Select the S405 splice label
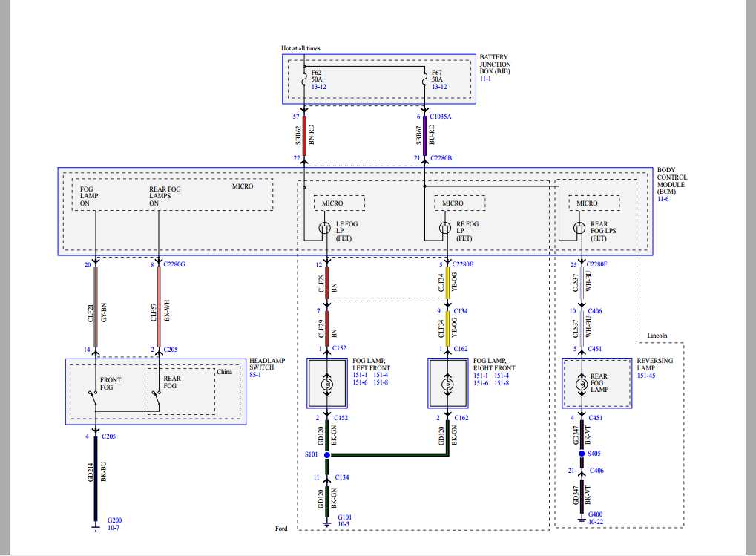756x556 pixels. tap(594, 454)
